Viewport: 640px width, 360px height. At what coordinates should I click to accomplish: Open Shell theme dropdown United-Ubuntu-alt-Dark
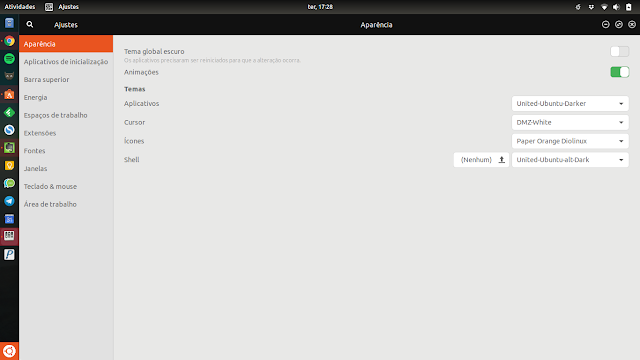tap(570, 160)
